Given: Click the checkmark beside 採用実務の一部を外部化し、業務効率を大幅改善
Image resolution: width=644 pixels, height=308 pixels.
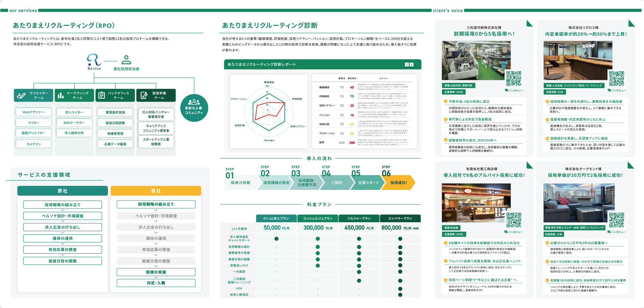Looking at the screenshot, I should (547, 101).
